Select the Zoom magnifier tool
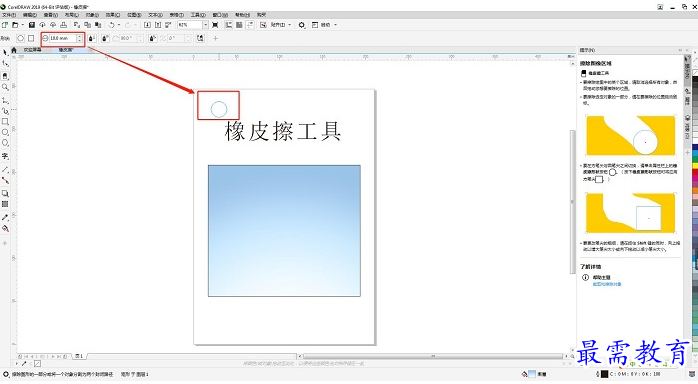The image size is (698, 384). click(x=5, y=87)
